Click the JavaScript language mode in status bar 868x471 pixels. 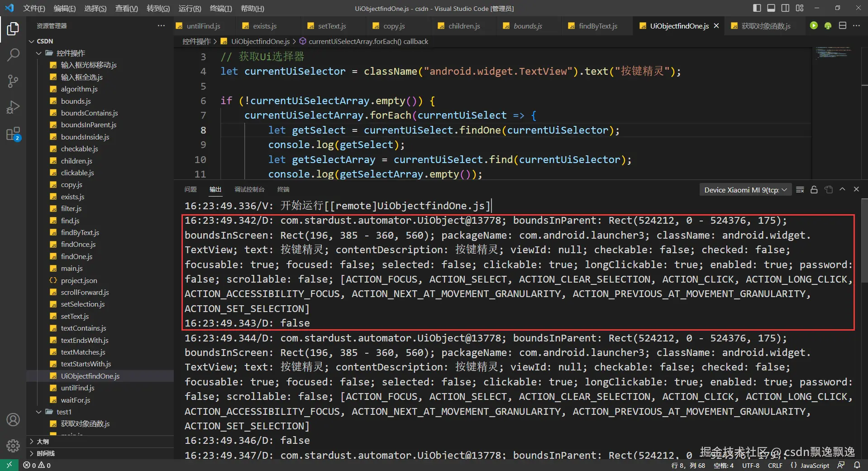[814, 465]
